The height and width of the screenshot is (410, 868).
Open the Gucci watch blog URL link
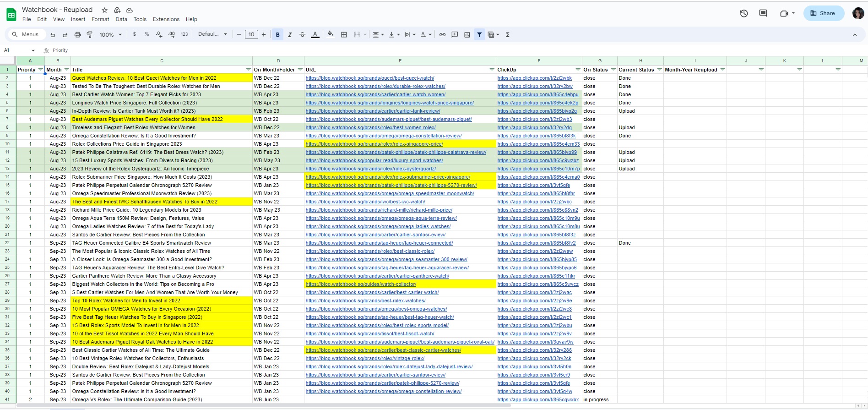click(x=369, y=78)
